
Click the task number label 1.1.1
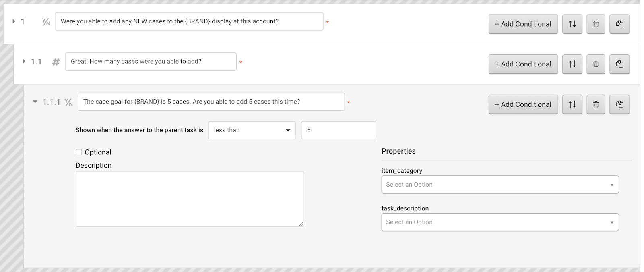52,102
